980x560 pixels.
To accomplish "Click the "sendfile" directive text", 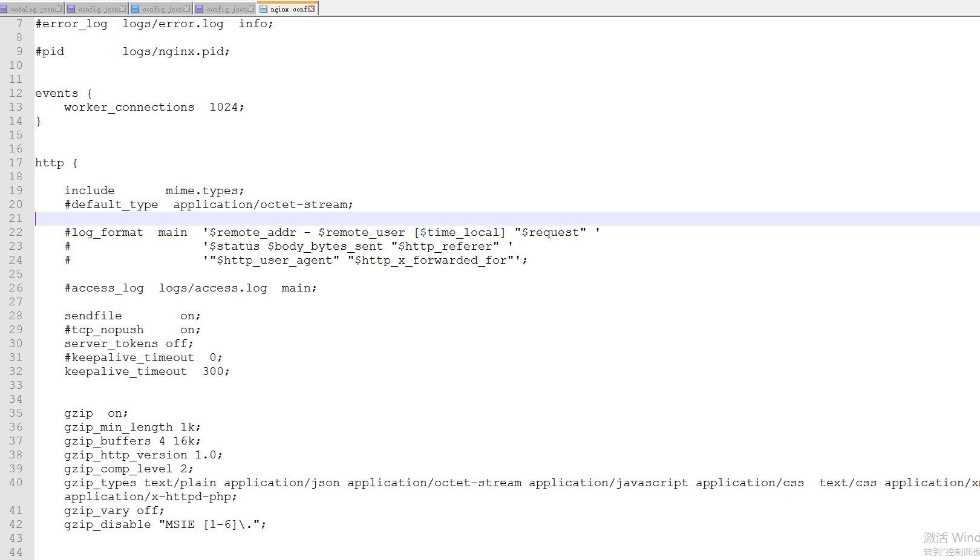I will pyautogui.click(x=93, y=316).
